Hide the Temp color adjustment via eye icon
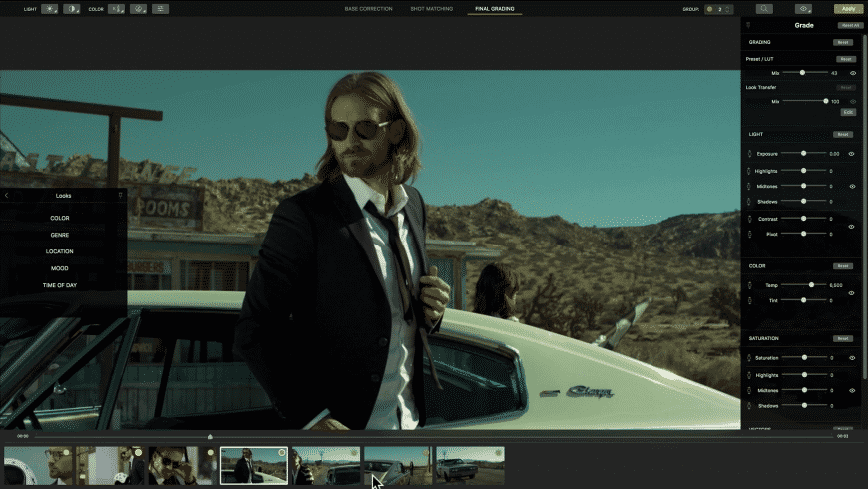 click(852, 292)
